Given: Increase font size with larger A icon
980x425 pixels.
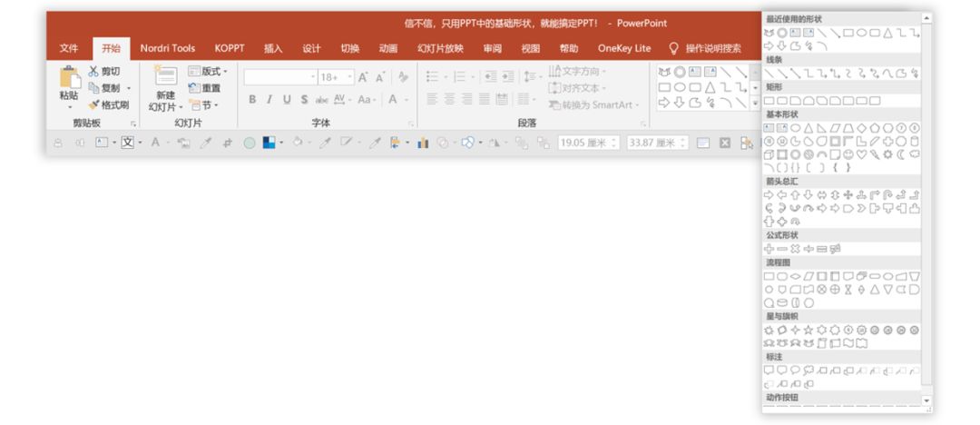Looking at the screenshot, I should pyautogui.click(x=363, y=77).
